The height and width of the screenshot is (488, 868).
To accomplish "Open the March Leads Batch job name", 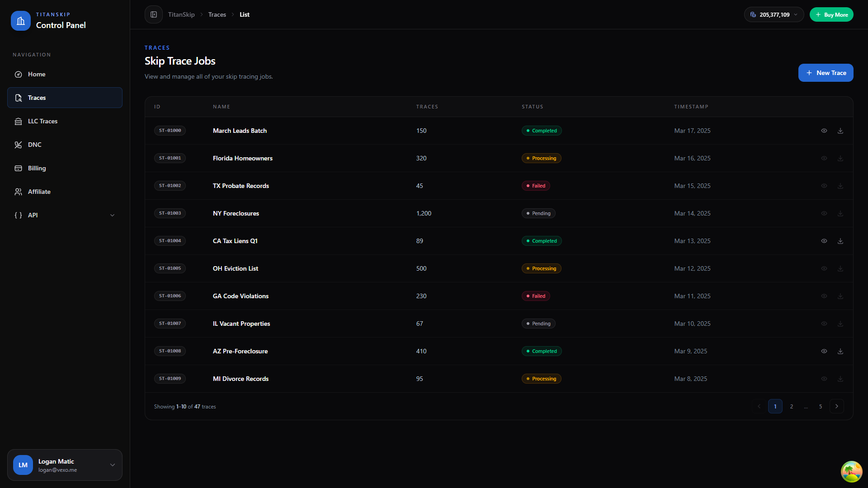I will point(240,131).
